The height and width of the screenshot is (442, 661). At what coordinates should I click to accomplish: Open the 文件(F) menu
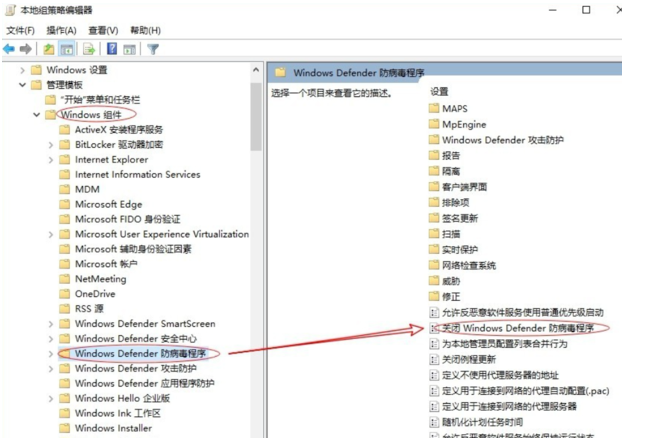tap(21, 31)
